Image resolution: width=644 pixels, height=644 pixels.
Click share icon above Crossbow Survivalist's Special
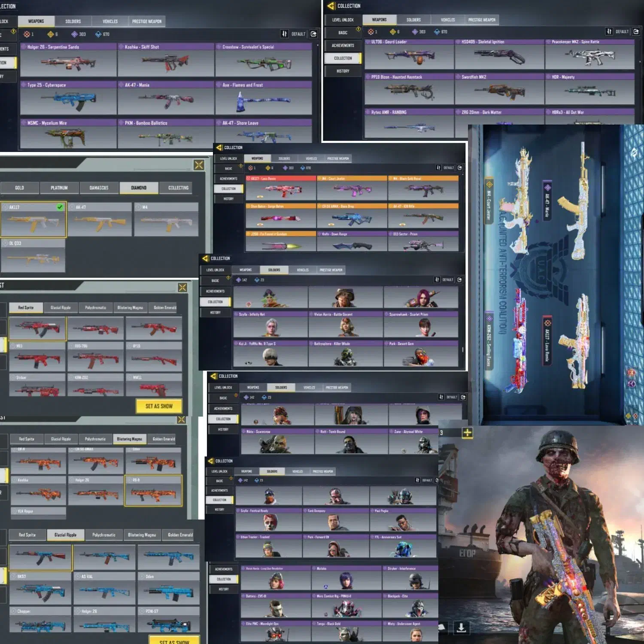314,34
